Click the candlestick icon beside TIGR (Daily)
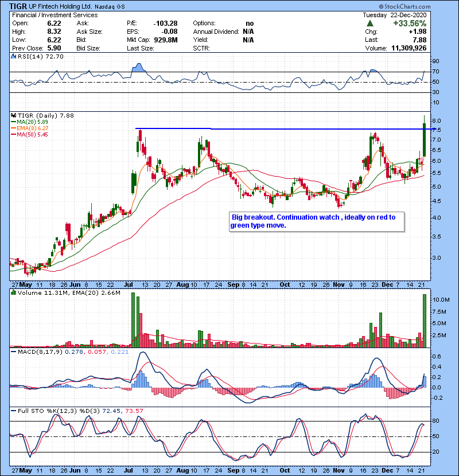 (x=13, y=115)
